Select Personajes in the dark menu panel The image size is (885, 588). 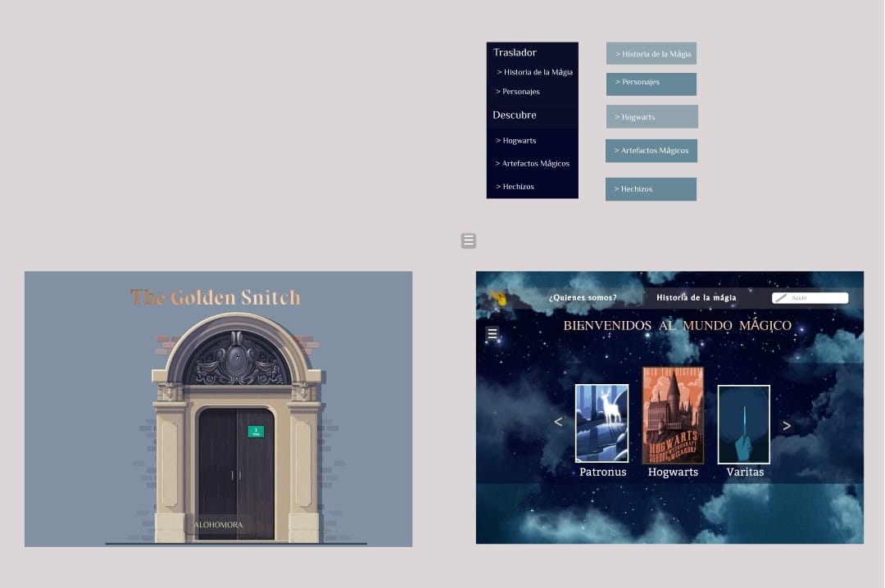[518, 92]
